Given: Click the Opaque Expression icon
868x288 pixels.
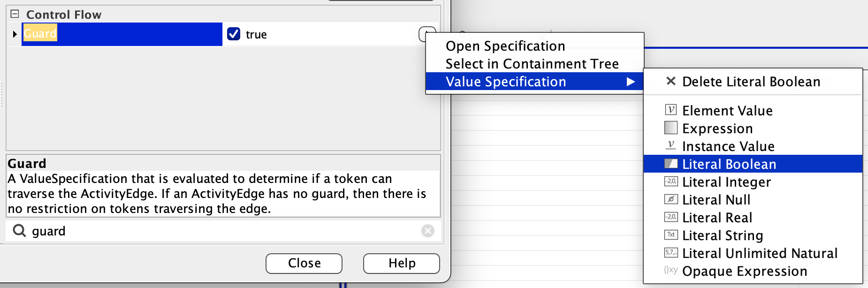Looking at the screenshot, I should click(x=671, y=270).
